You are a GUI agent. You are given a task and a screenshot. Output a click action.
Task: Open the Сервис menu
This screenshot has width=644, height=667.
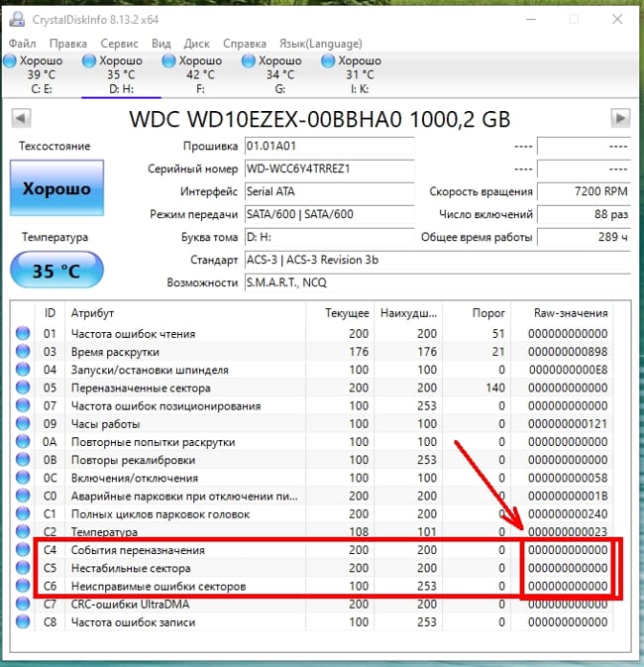[x=119, y=44]
